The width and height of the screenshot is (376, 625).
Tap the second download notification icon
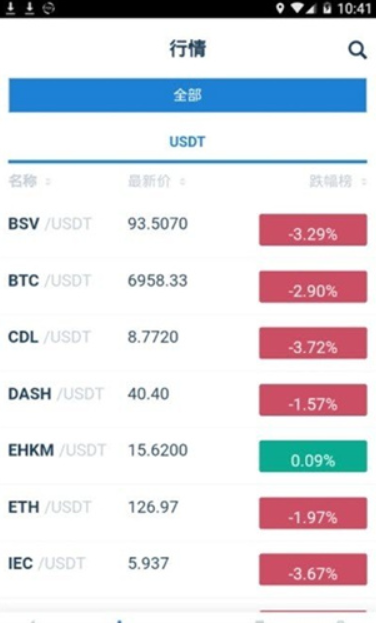pyautogui.click(x=29, y=8)
